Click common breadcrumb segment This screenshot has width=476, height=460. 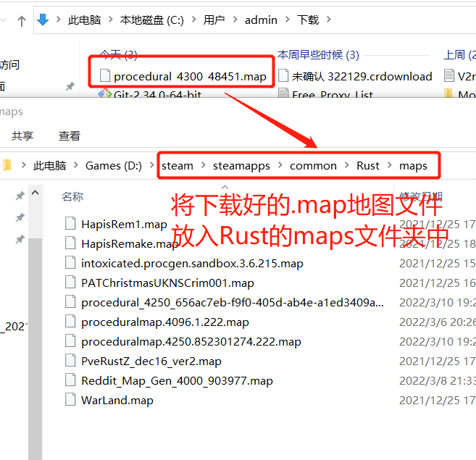point(313,166)
